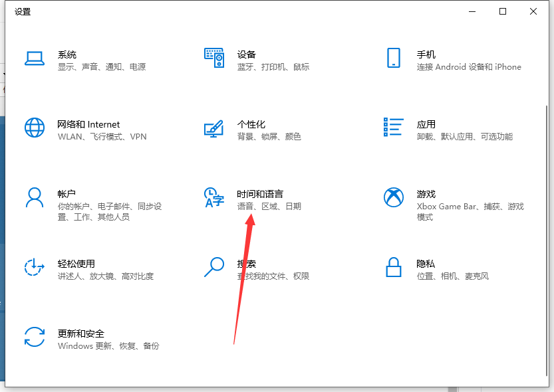The height and width of the screenshot is (392, 554).
Task: Minimize the 设置 window
Action: 472,11
